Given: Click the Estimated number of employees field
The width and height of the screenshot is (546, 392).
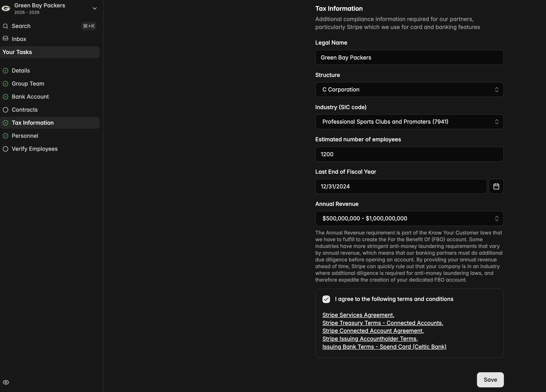Looking at the screenshot, I should (409, 154).
